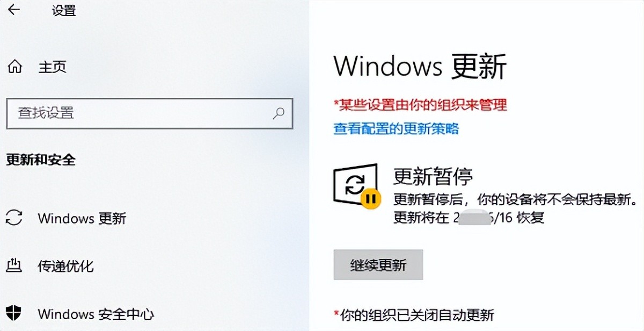Select the Windows 更新 sidebar text label
This screenshot has width=644, height=331.
(x=82, y=219)
